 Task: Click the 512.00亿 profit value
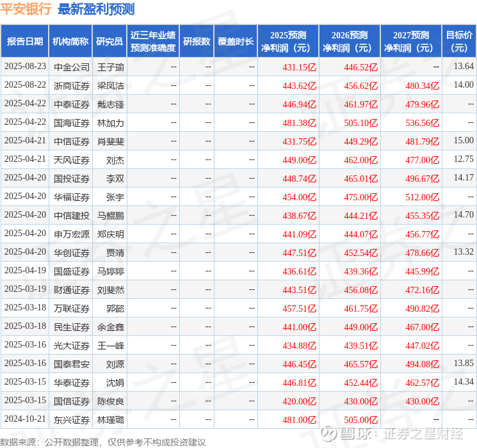coord(423,197)
